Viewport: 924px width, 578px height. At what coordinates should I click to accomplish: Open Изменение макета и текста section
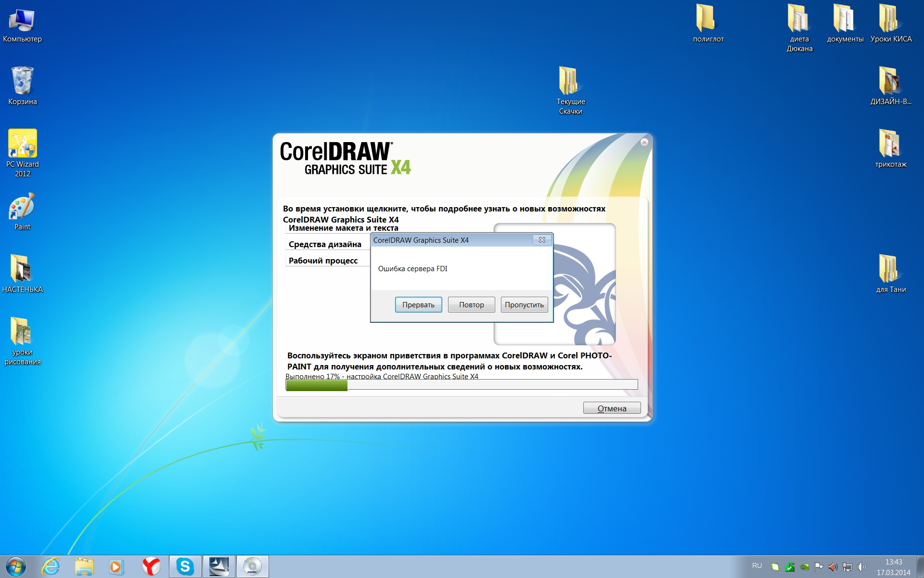[343, 228]
